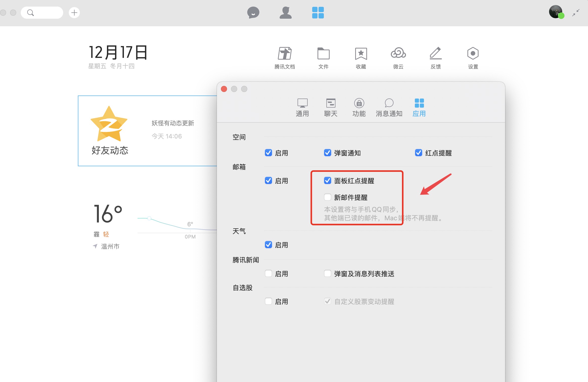
Task: Open the 收藏 favorites icon
Action: tap(361, 54)
